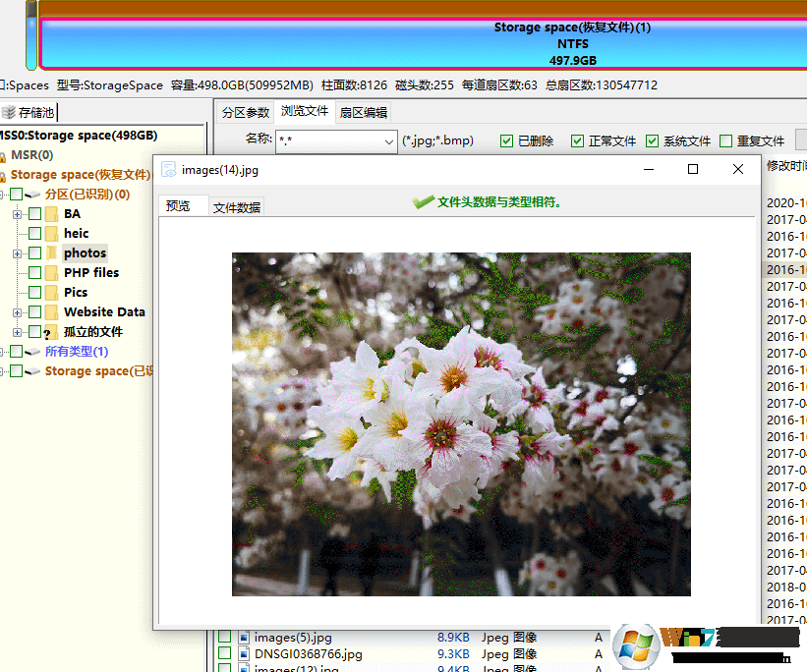Click the BA folder icon
The width and height of the screenshot is (807, 672).
pos(51,213)
